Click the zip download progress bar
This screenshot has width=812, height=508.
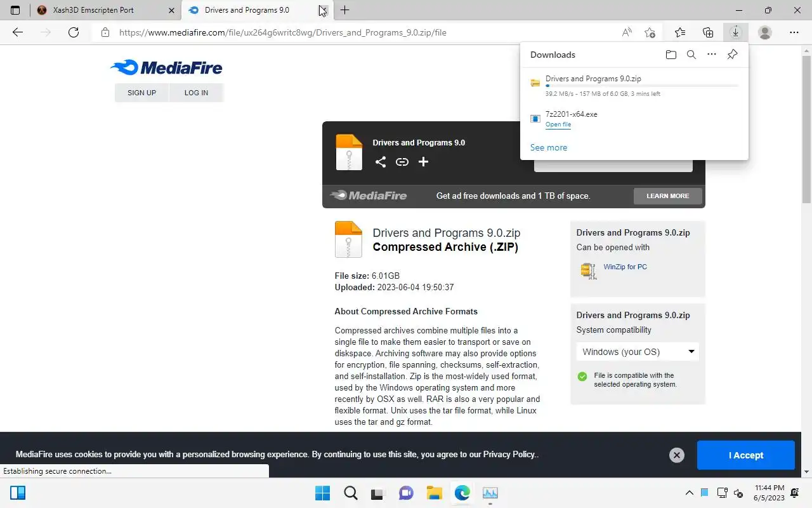click(x=642, y=86)
